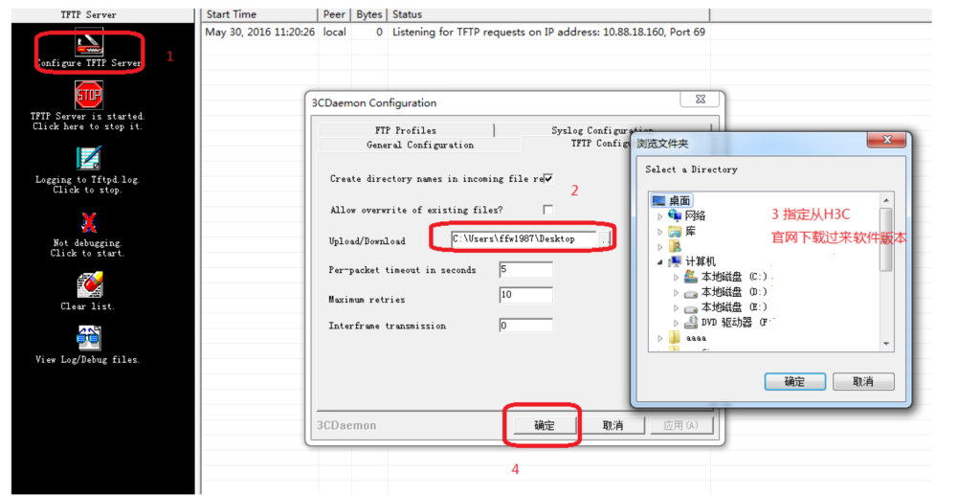Expand the 本地磁盘 (C:) node arrow

676,277
